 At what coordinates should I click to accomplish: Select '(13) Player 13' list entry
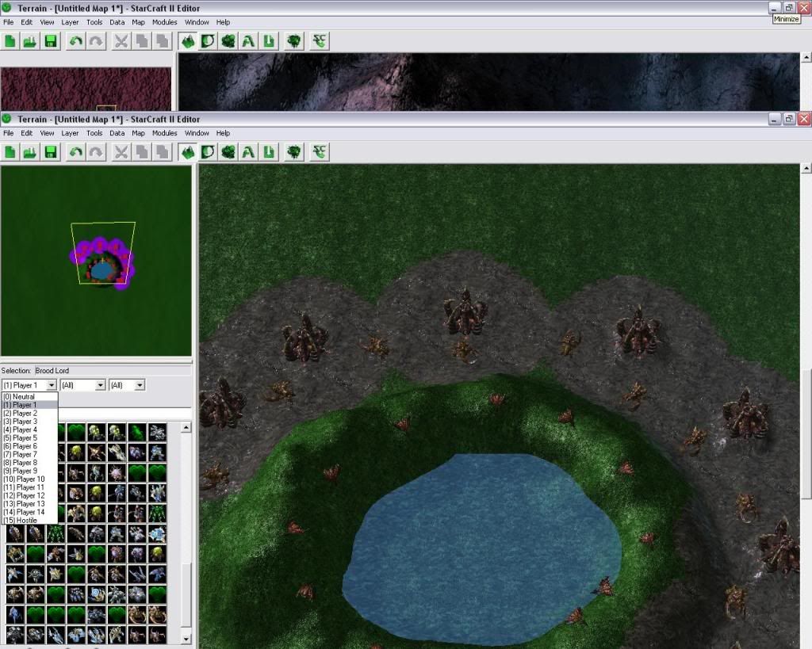tap(29, 503)
